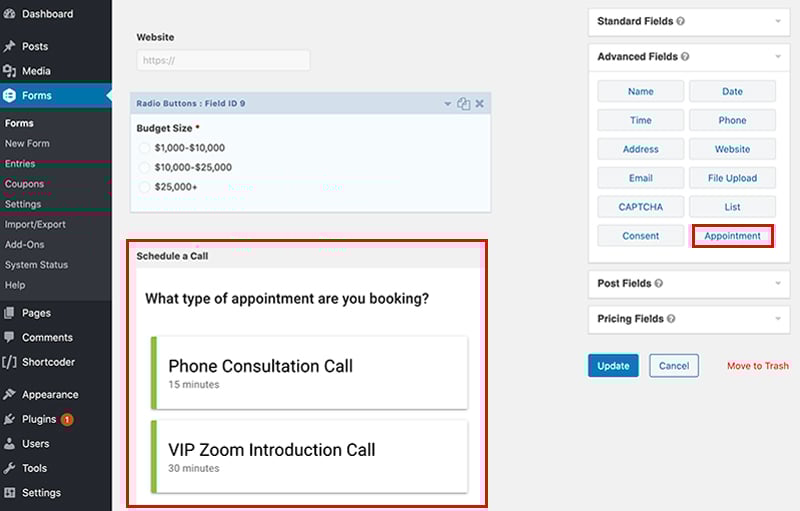
Task: Click the Plugins plug icon
Action: pos(9,419)
